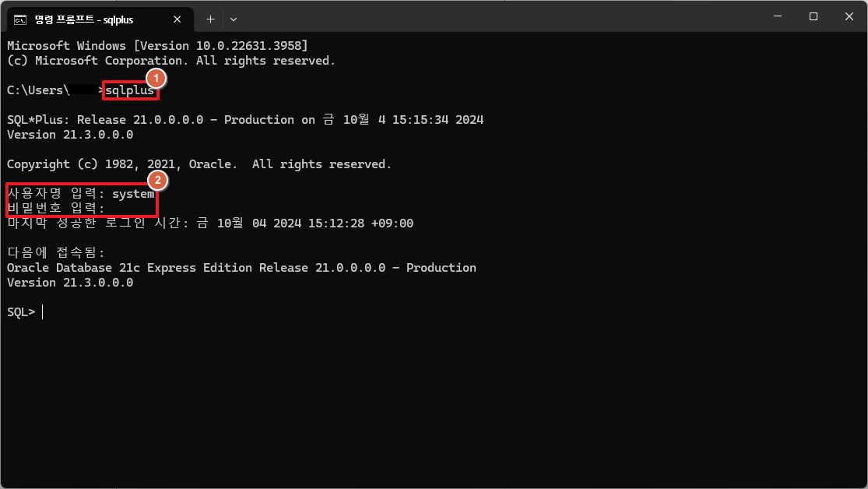
Task: Click the orange step 2 badge
Action: coord(158,180)
